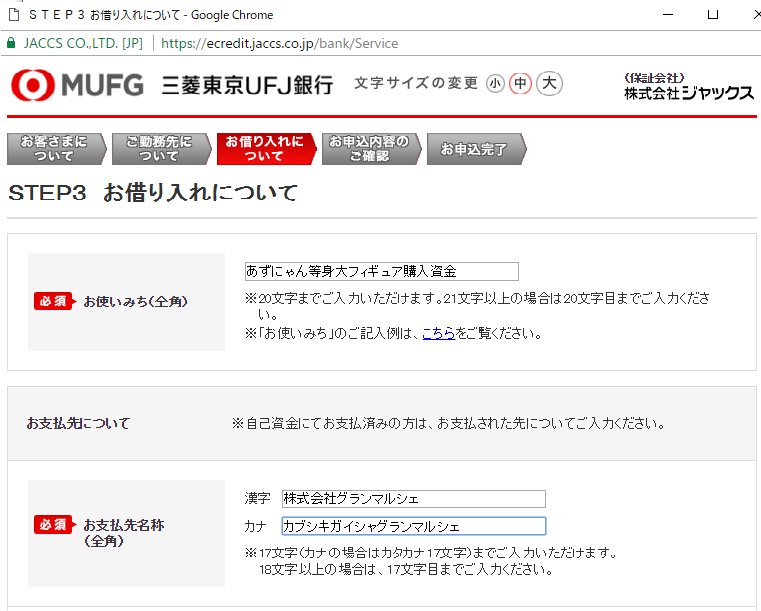This screenshot has width=761, height=611.
Task: Go to the ご勤務先について step
Action: [158, 149]
